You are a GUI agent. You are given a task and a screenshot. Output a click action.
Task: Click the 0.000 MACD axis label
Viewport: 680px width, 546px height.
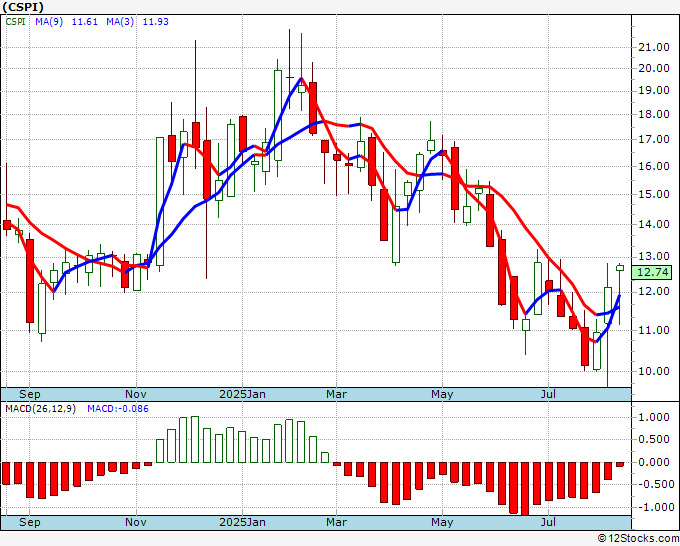coord(654,462)
